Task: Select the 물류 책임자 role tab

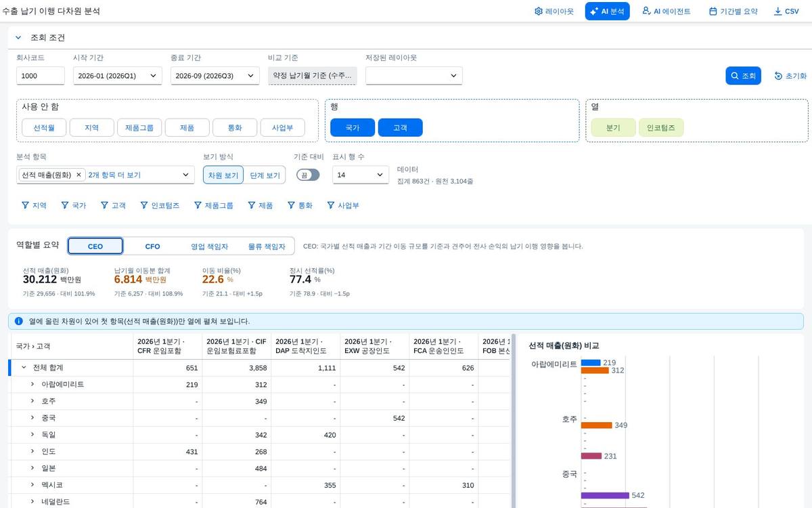Action: pos(267,246)
